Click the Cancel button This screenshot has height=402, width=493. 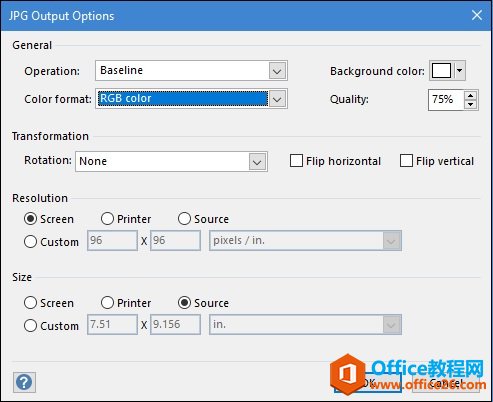(446, 383)
